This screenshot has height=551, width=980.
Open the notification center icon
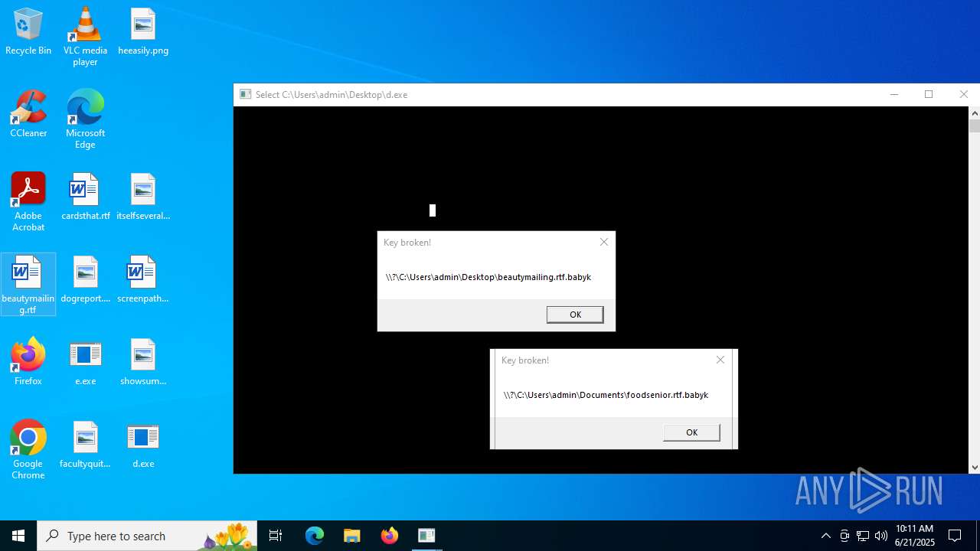click(x=955, y=536)
